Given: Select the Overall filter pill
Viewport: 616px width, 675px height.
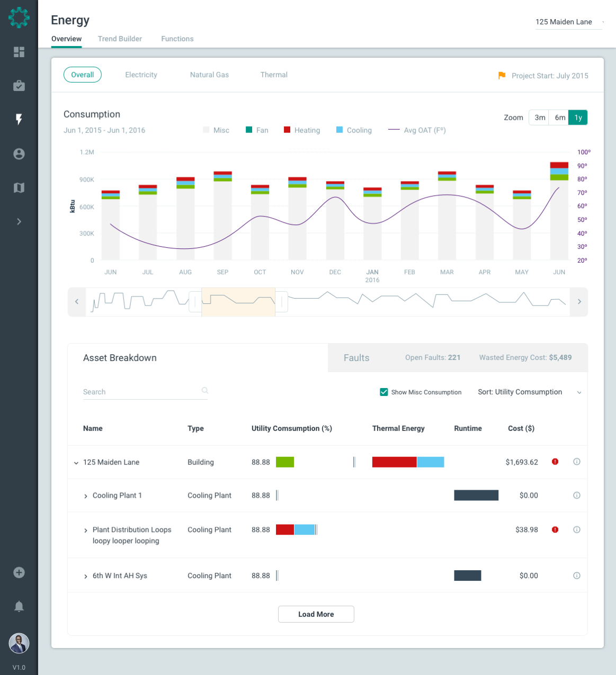Looking at the screenshot, I should coord(82,75).
